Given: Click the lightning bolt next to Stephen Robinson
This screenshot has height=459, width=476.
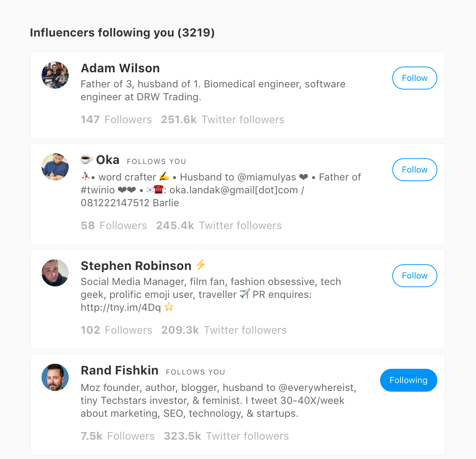Looking at the screenshot, I should tap(201, 265).
